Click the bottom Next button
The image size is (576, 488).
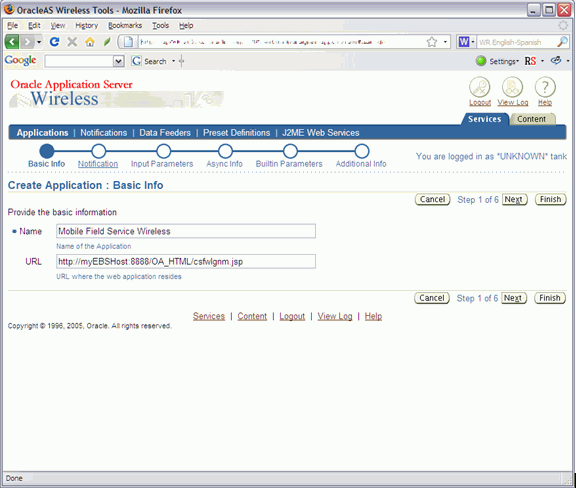pos(514,298)
